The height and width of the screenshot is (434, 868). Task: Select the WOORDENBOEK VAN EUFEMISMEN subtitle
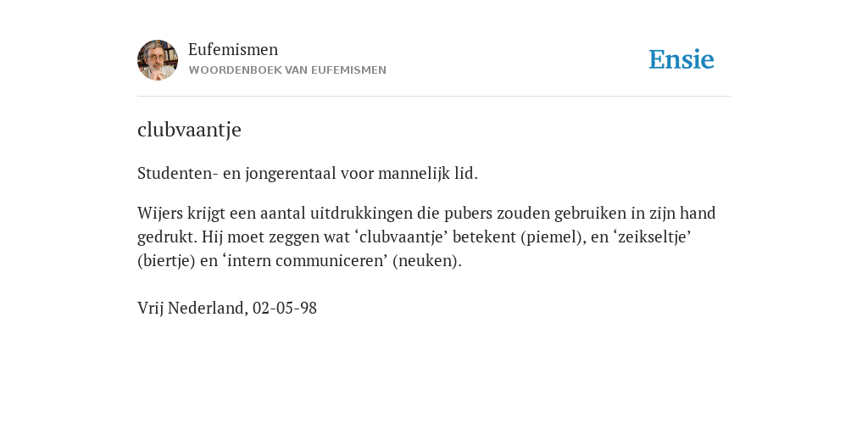pyautogui.click(x=287, y=70)
